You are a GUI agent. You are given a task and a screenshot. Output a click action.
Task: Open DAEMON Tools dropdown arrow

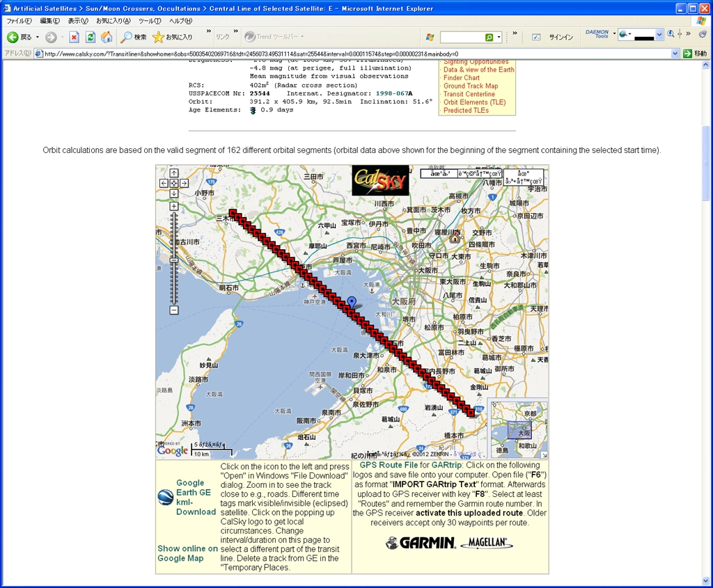point(614,33)
